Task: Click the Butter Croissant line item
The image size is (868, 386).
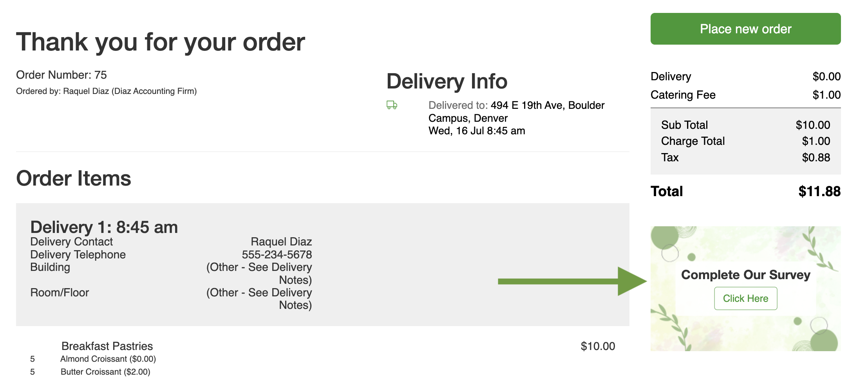Action: (105, 372)
